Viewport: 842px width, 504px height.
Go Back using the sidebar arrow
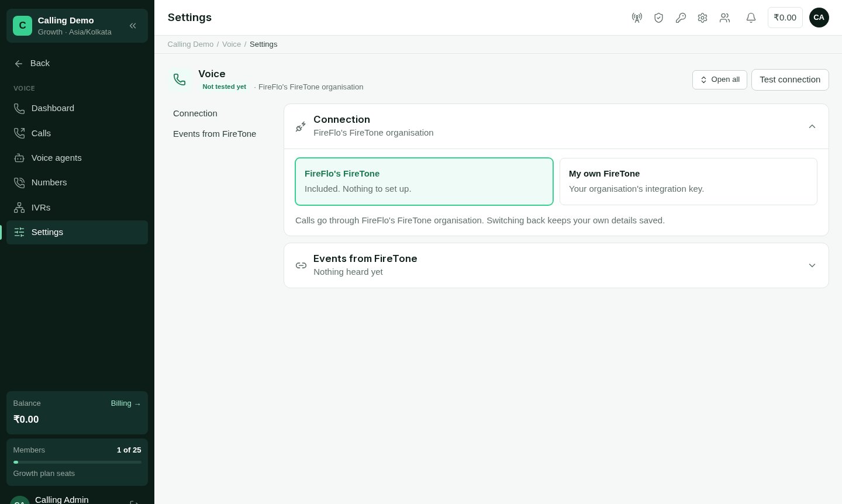click(77, 63)
